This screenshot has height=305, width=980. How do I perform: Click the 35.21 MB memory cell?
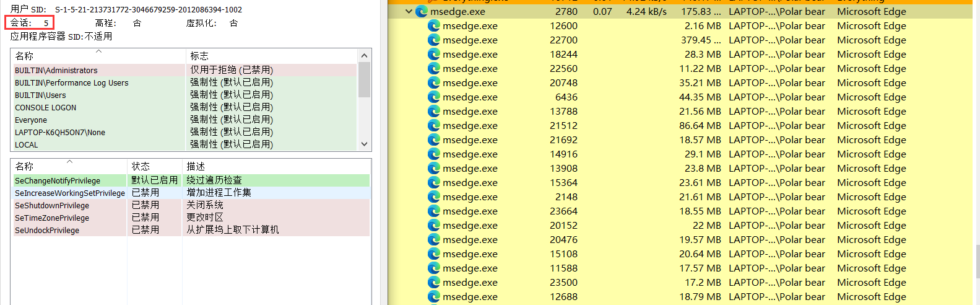[x=700, y=82]
